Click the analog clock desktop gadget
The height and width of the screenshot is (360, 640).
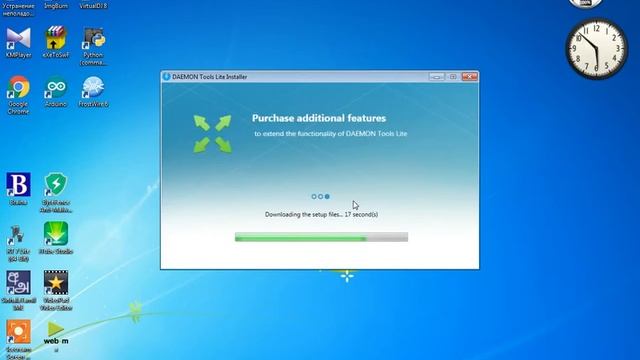[x=596, y=49]
